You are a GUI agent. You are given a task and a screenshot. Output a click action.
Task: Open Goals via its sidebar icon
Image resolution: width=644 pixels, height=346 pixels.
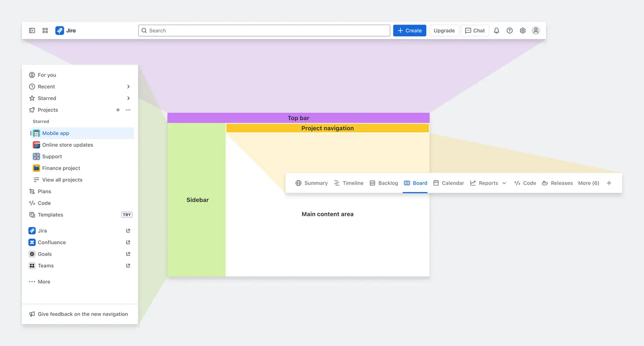[x=32, y=254]
